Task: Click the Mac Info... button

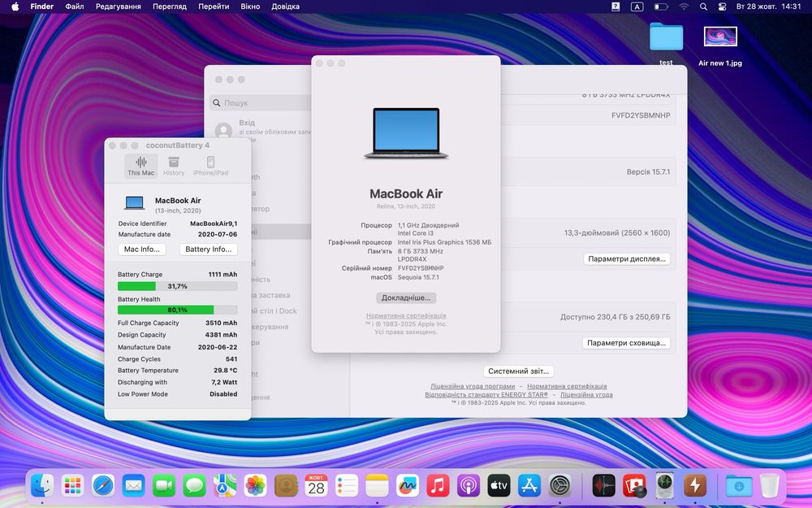Action: (x=142, y=250)
